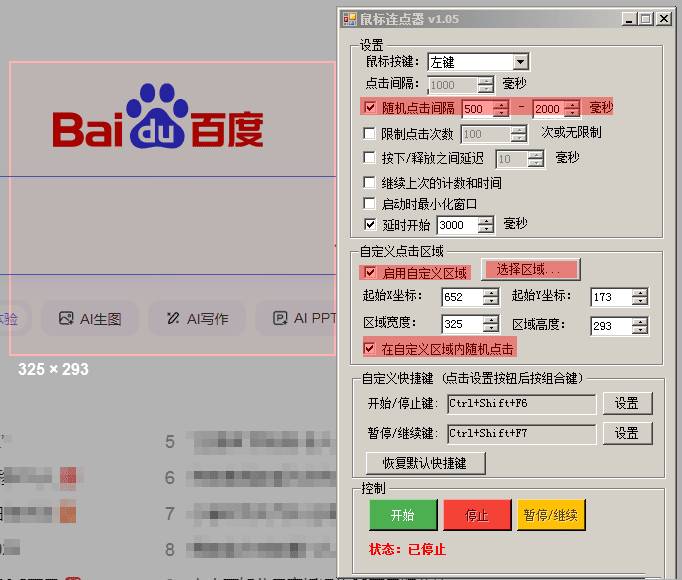Screen dimensions: 682x580
Task: Check 继续上次的计数和时间 option
Action: click(369, 182)
